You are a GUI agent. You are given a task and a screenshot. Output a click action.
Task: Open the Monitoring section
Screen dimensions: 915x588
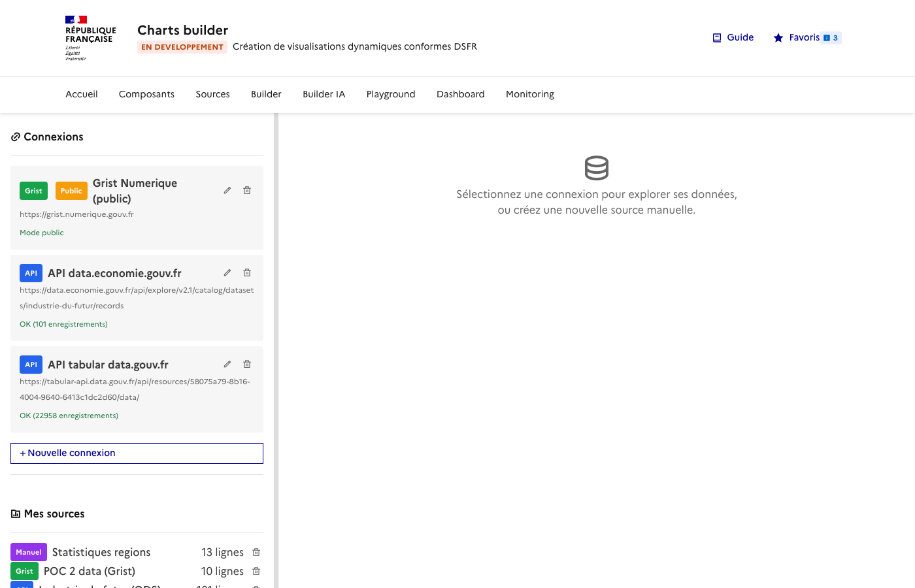coord(529,94)
